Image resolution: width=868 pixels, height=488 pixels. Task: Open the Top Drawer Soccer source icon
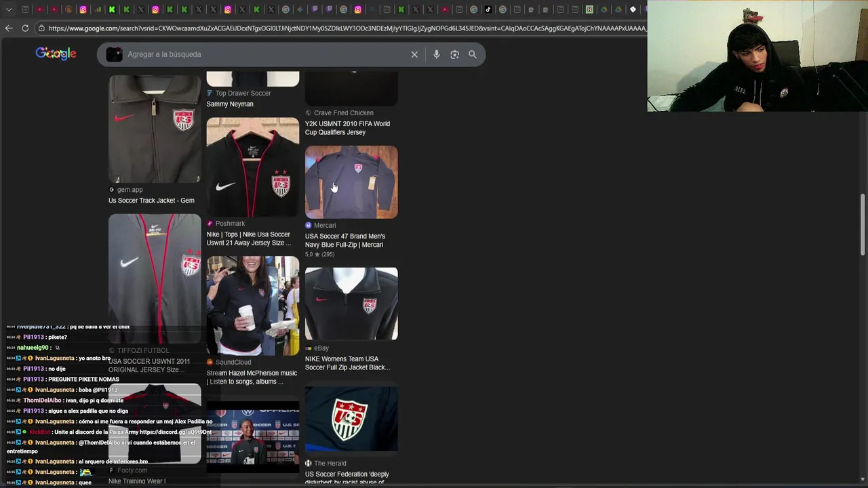[210, 94]
